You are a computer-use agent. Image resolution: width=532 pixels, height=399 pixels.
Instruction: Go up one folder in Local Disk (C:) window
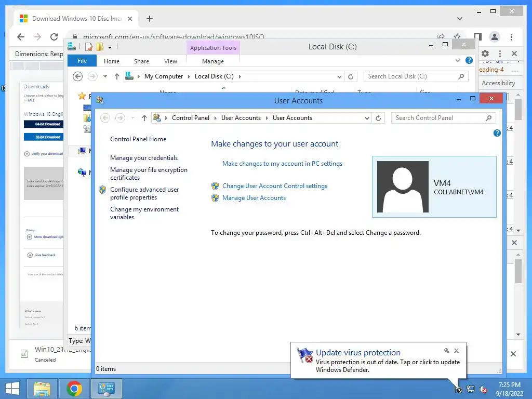[117, 77]
